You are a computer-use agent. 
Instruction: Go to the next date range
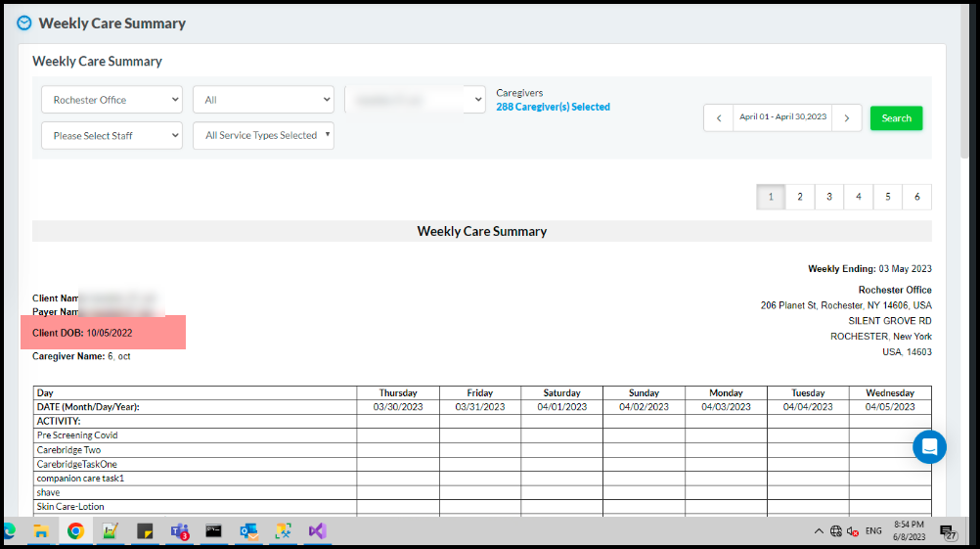point(847,118)
